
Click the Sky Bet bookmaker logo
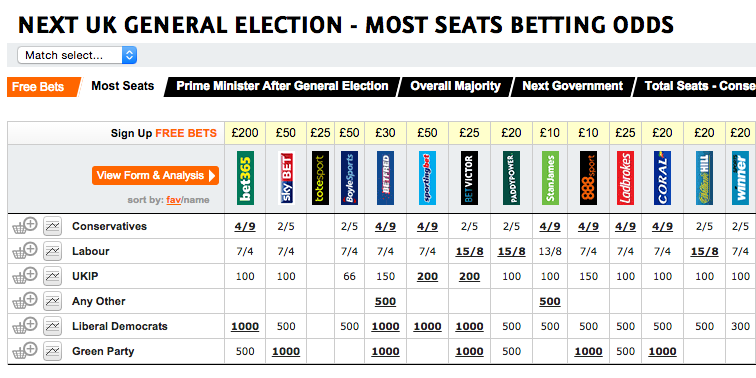click(286, 178)
